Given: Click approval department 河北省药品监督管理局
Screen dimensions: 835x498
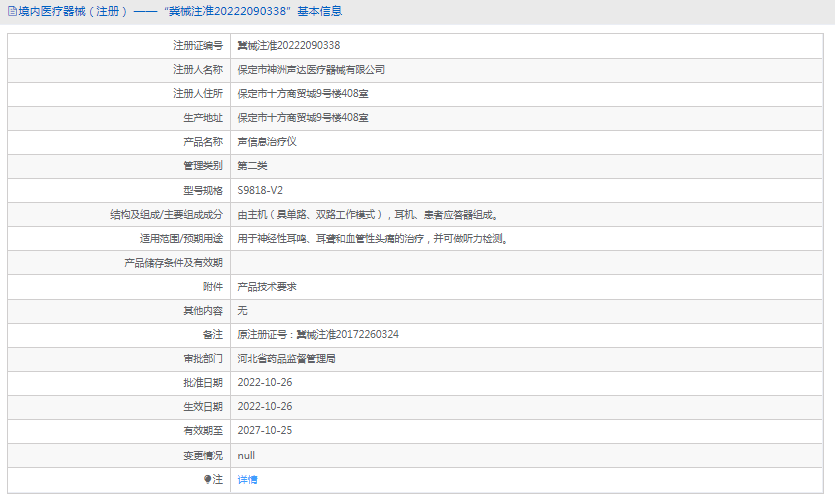Looking at the screenshot, I should point(286,358).
